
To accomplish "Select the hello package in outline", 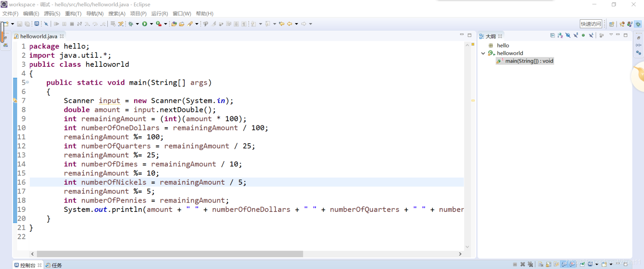I will coord(503,46).
